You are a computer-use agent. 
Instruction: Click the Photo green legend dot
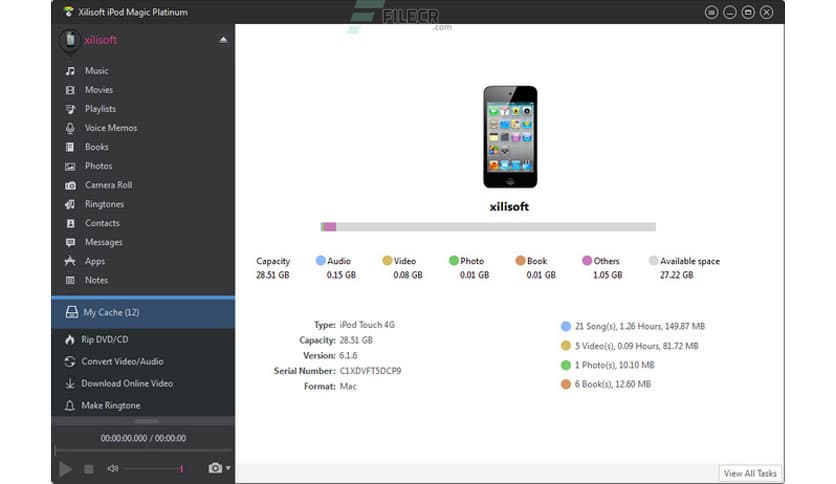click(x=454, y=261)
